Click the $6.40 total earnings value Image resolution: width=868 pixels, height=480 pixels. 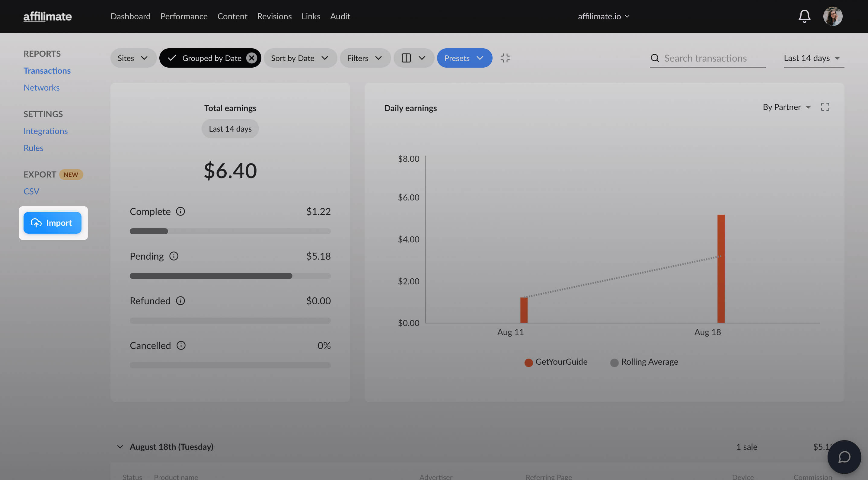(230, 171)
